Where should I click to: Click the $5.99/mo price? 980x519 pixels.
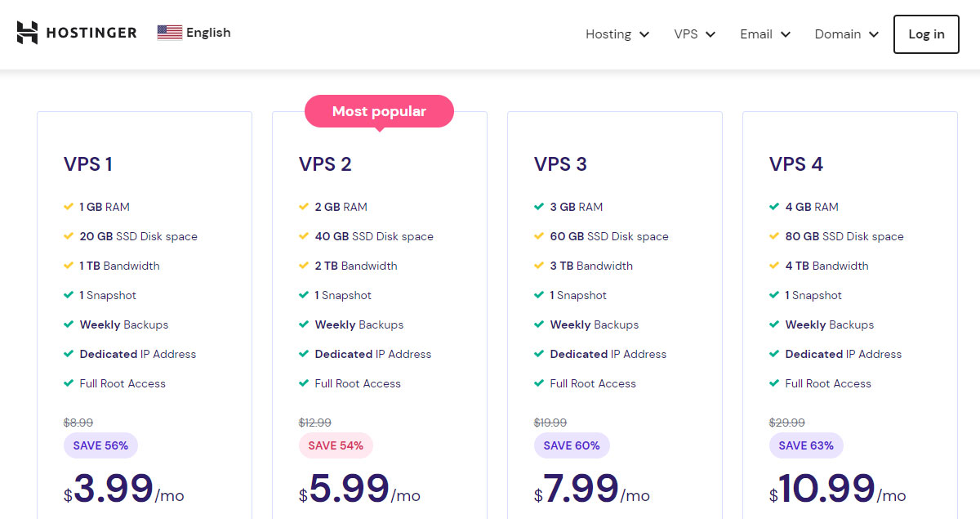pos(359,489)
